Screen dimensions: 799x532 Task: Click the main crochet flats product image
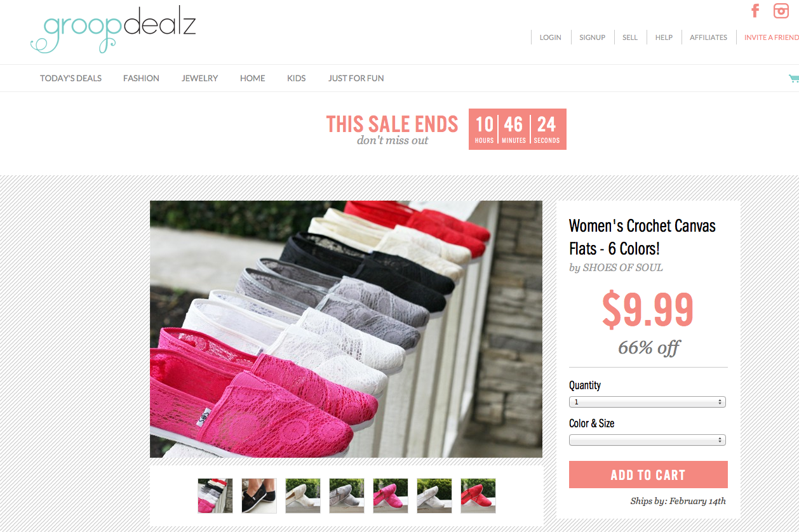pyautogui.click(x=346, y=329)
